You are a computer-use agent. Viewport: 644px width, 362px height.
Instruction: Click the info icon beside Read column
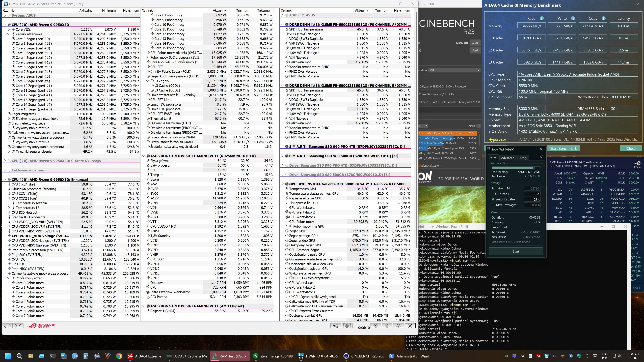pos(542,18)
